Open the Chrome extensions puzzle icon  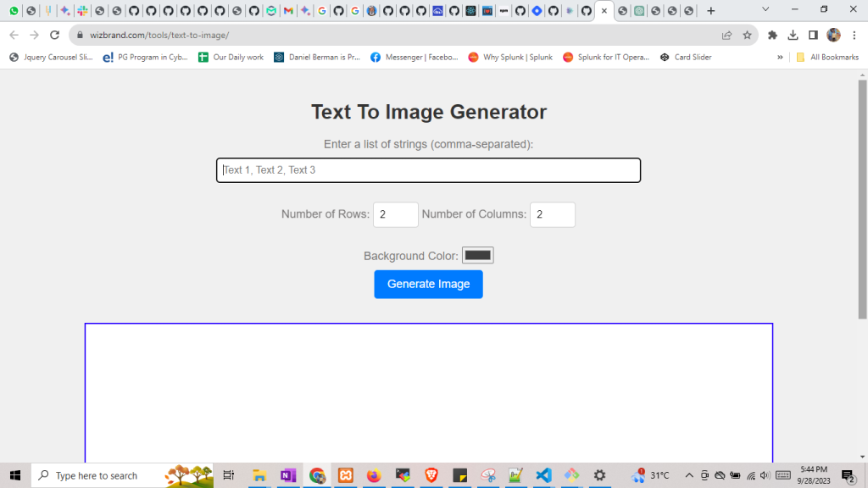point(772,35)
